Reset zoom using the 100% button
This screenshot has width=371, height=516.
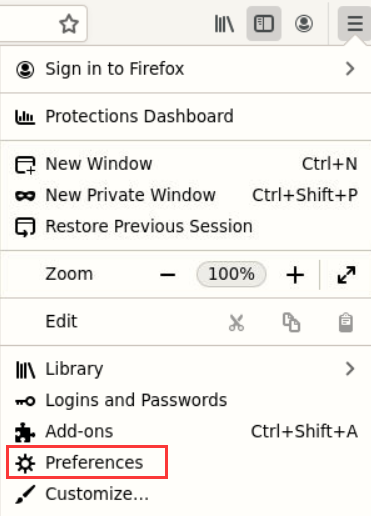pos(231,274)
